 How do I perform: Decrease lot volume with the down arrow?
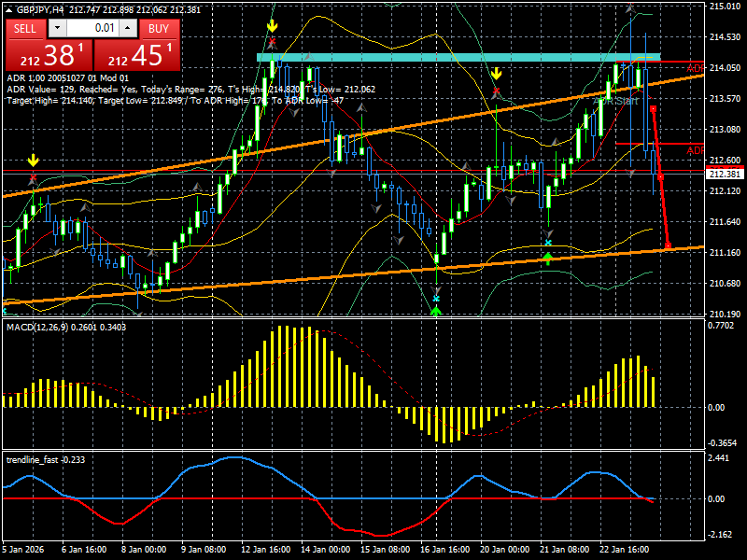[x=57, y=29]
